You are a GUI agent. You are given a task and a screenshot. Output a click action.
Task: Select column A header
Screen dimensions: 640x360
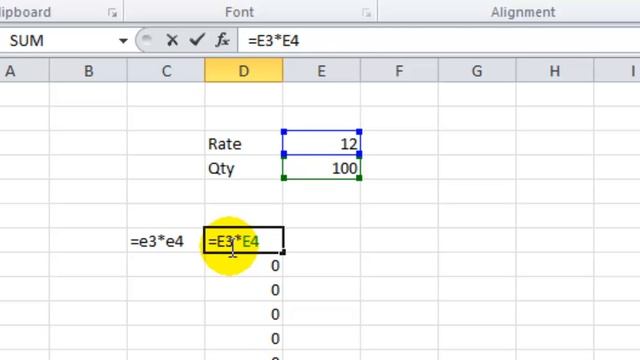24,71
